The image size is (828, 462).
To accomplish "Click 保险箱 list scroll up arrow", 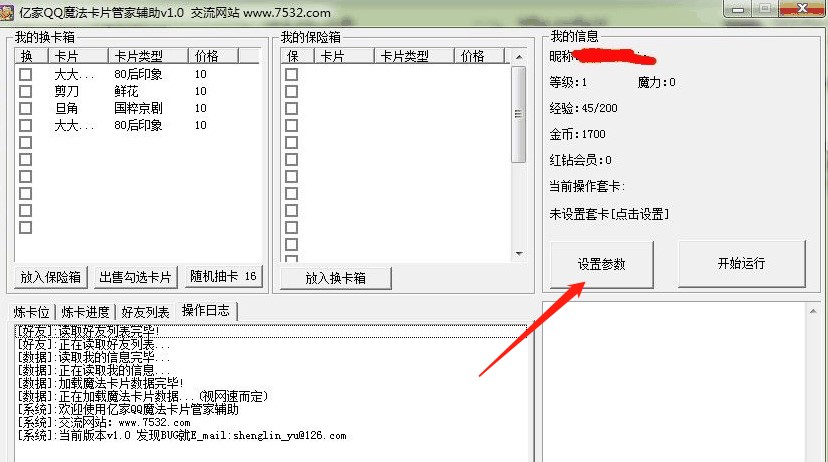I will [x=519, y=56].
